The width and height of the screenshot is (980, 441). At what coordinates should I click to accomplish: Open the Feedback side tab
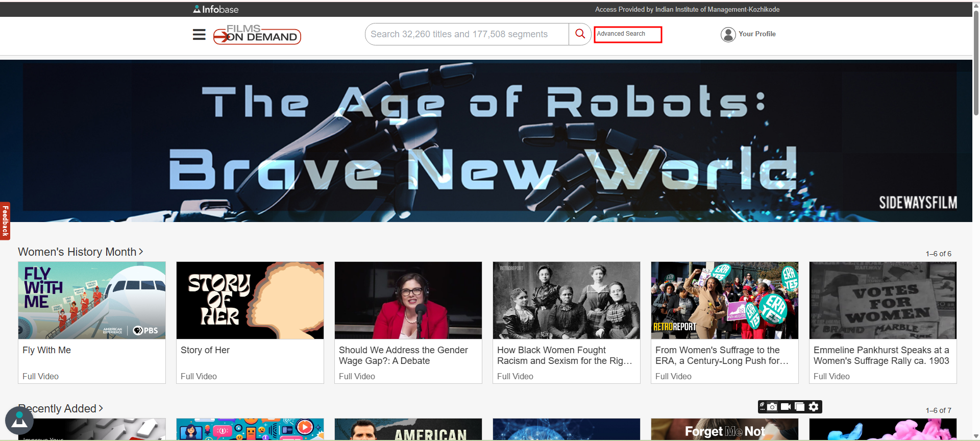coord(5,220)
